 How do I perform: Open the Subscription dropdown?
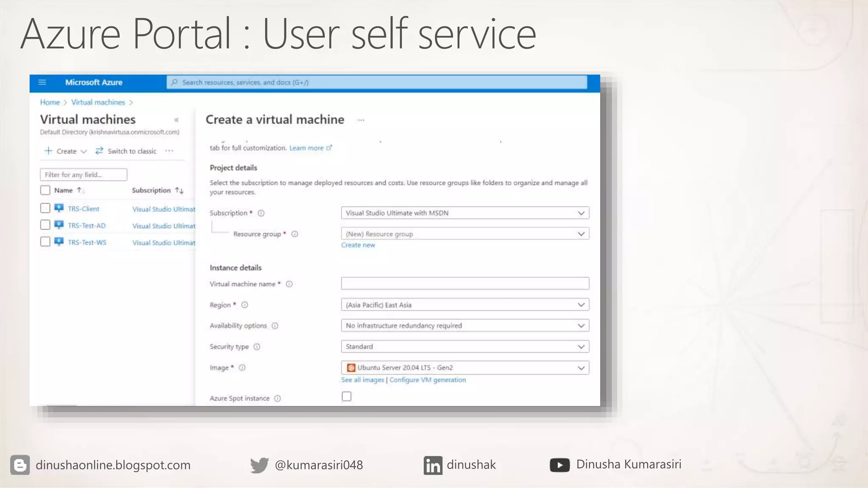coord(465,213)
